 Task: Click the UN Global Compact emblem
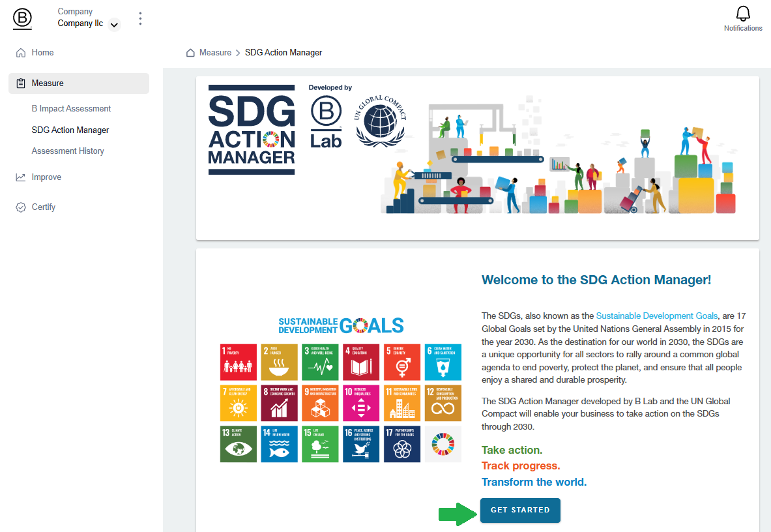[x=381, y=121]
